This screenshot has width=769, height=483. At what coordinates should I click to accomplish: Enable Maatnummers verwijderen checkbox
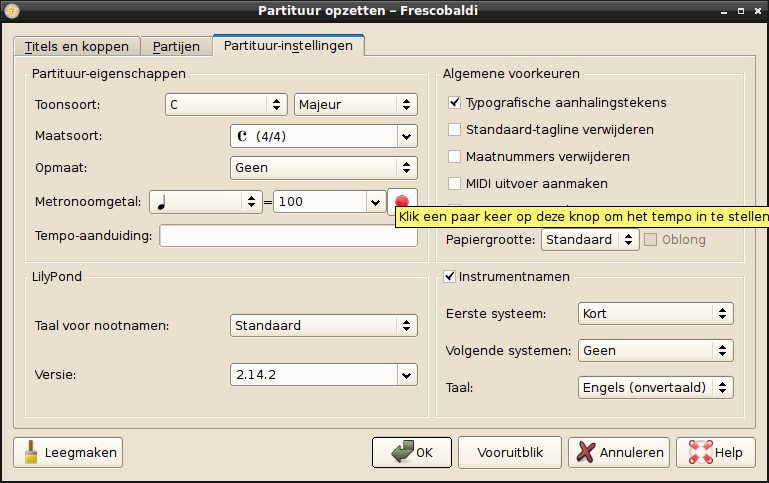click(455, 156)
